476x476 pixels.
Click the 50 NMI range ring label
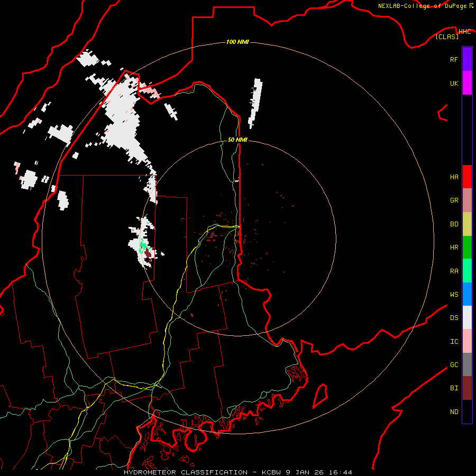(x=237, y=140)
